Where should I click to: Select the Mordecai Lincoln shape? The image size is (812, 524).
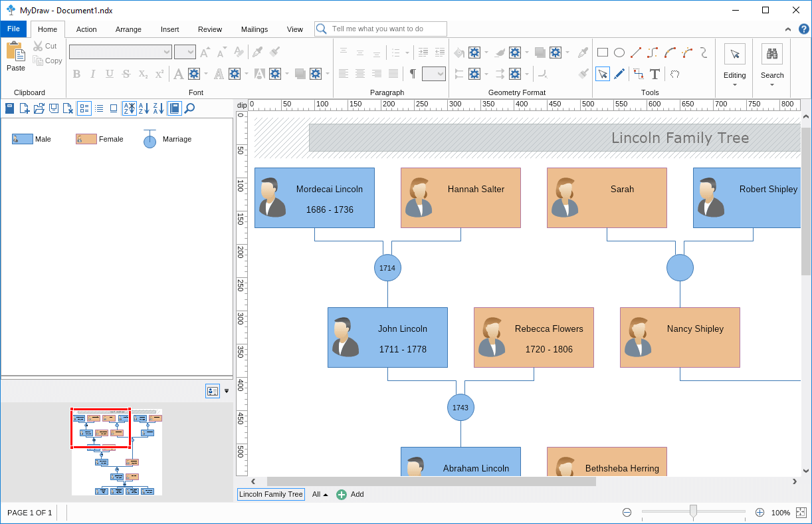click(x=314, y=197)
